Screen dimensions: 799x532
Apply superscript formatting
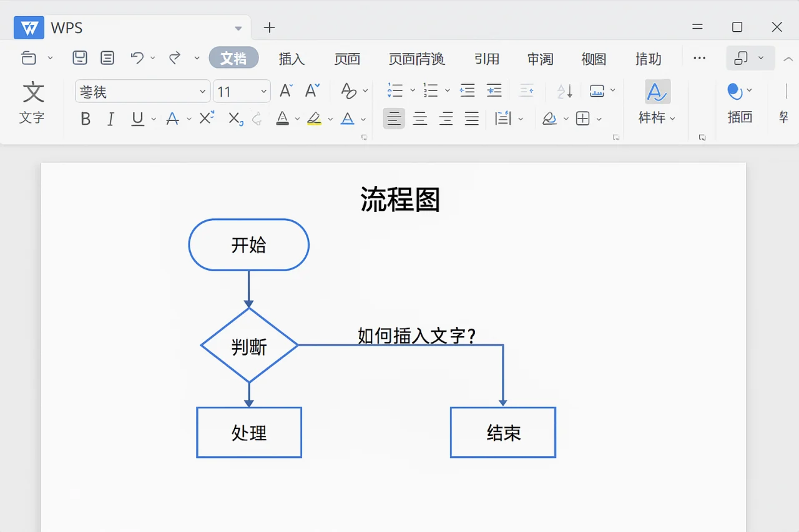pyautogui.click(x=206, y=118)
